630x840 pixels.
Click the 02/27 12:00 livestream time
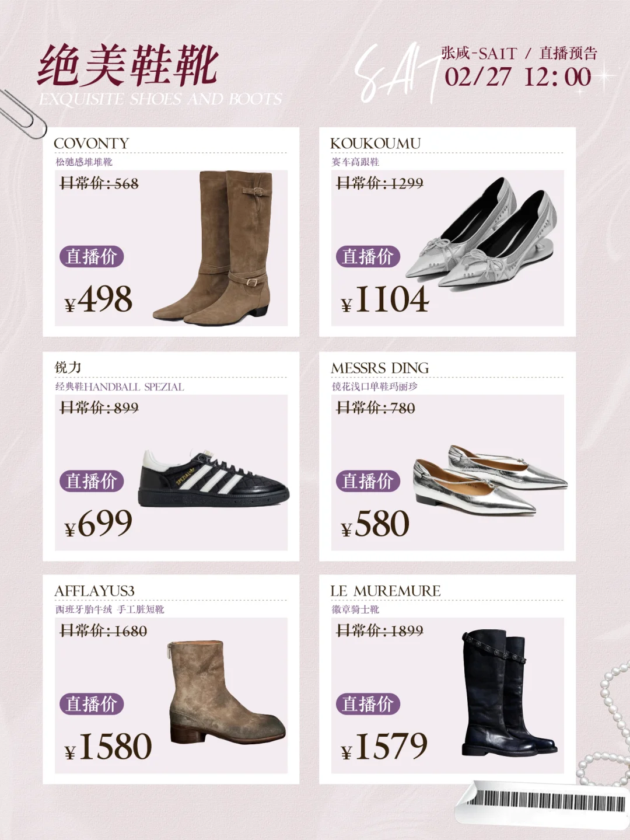[x=518, y=77]
